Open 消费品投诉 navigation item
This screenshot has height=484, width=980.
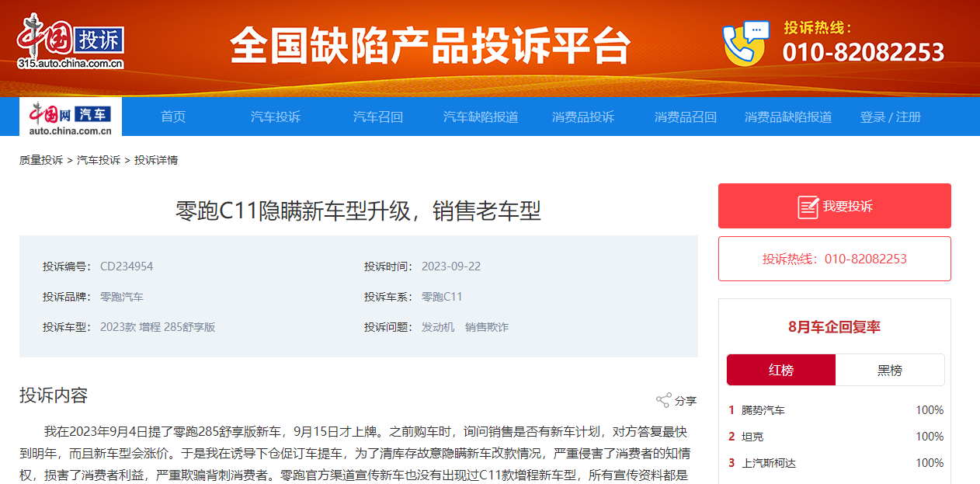click(x=583, y=117)
